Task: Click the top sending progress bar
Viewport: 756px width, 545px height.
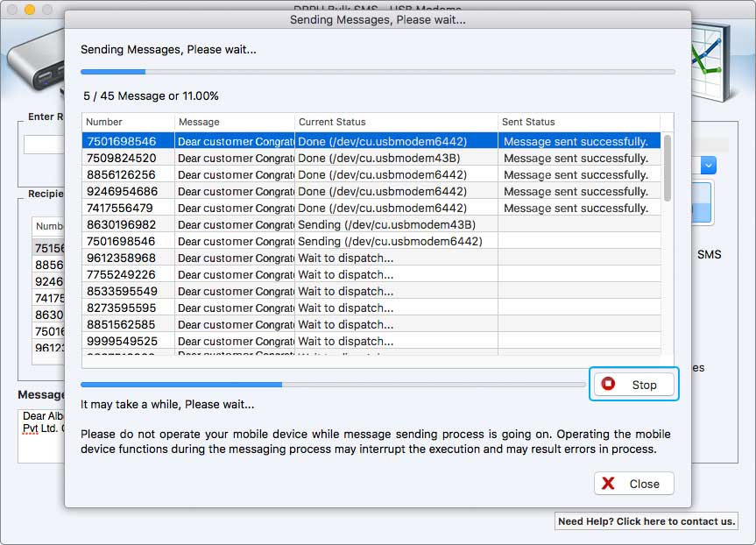Action: click(x=378, y=72)
